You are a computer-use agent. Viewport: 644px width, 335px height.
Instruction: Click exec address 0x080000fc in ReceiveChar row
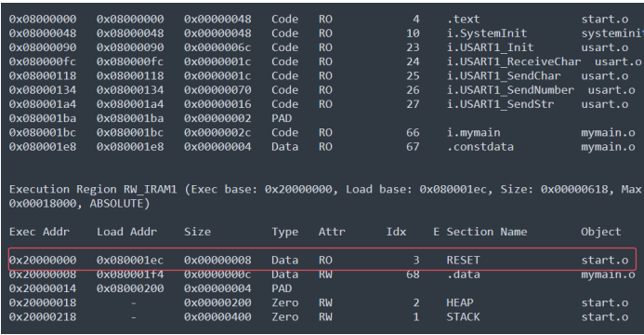coord(43,61)
